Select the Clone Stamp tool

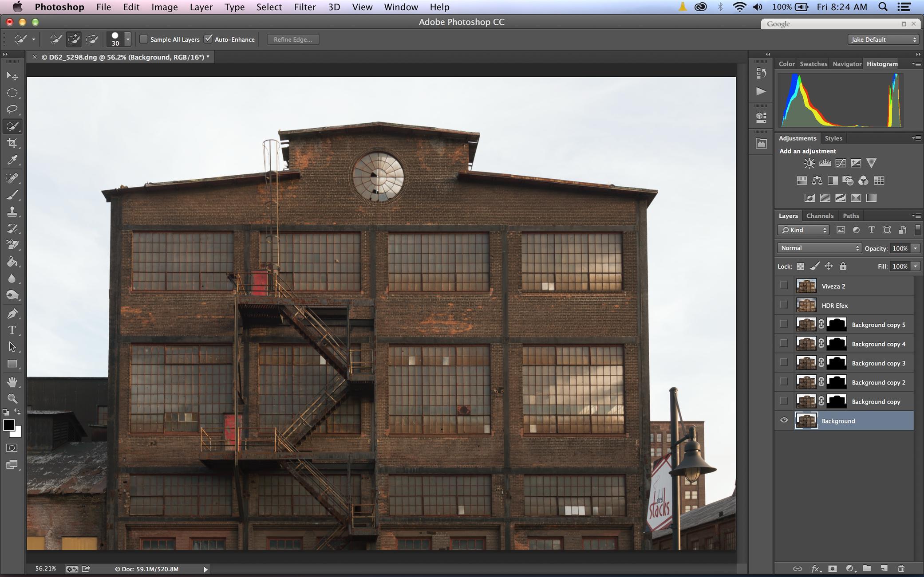pos(12,212)
